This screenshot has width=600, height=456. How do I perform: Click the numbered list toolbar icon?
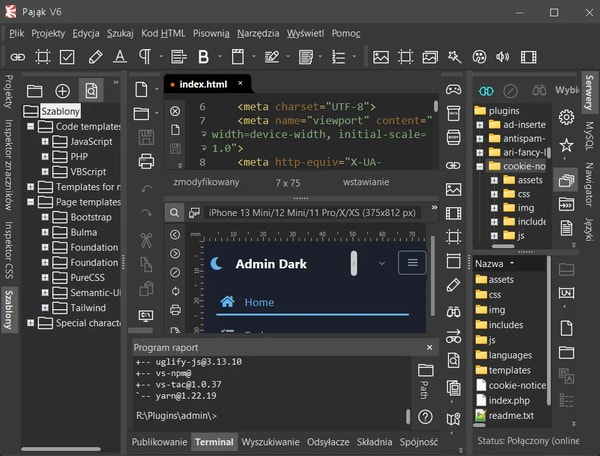[339, 57]
